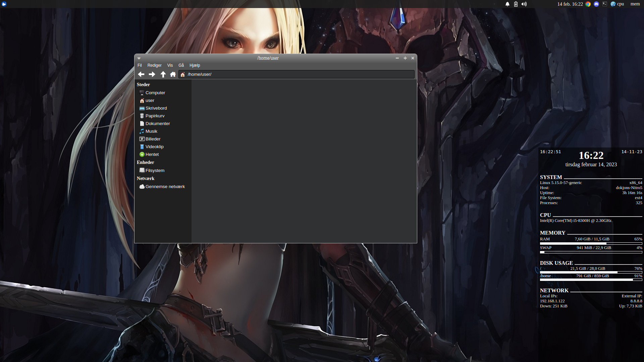This screenshot has width=644, height=362.
Task: Open the Gå menu
Action: pos(181,65)
